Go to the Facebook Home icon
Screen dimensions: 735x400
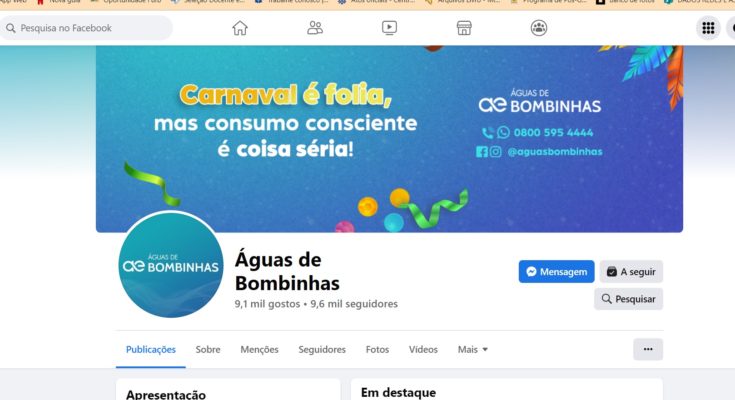(240, 28)
